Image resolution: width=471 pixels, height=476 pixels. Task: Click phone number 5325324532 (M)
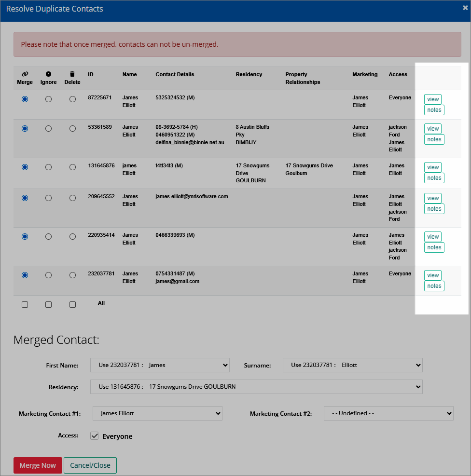(175, 98)
